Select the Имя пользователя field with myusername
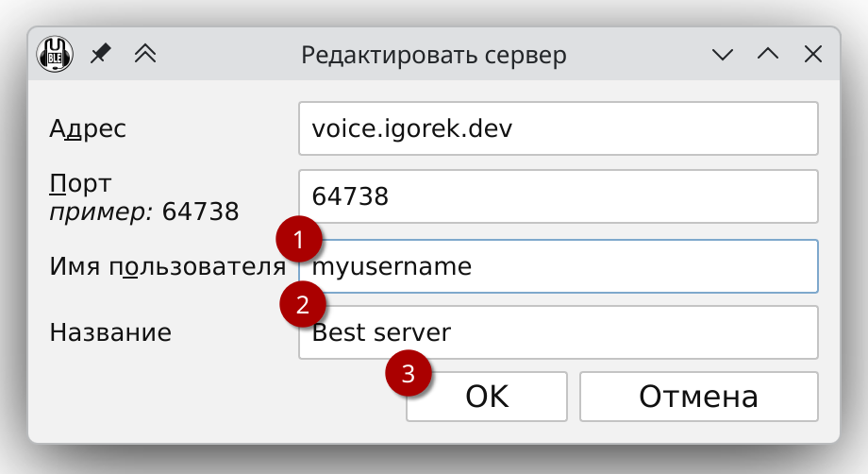The height and width of the screenshot is (474, 868). pyautogui.click(x=558, y=266)
